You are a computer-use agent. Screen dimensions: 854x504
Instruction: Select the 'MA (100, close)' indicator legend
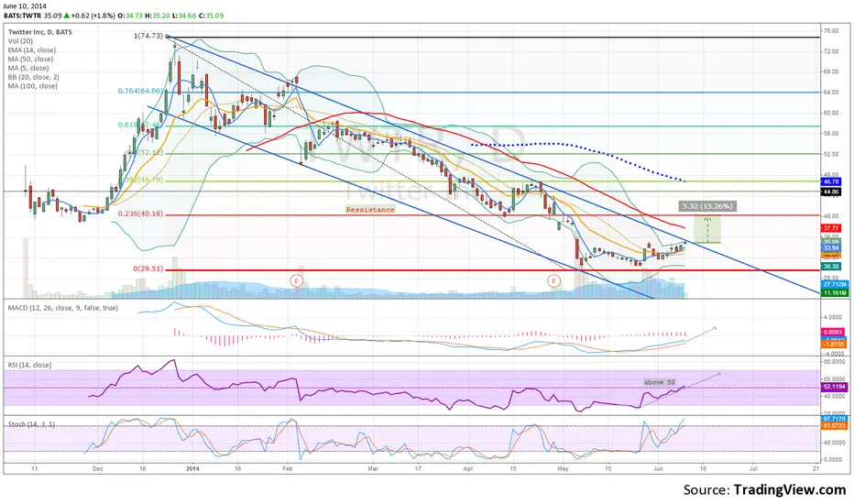[33, 86]
